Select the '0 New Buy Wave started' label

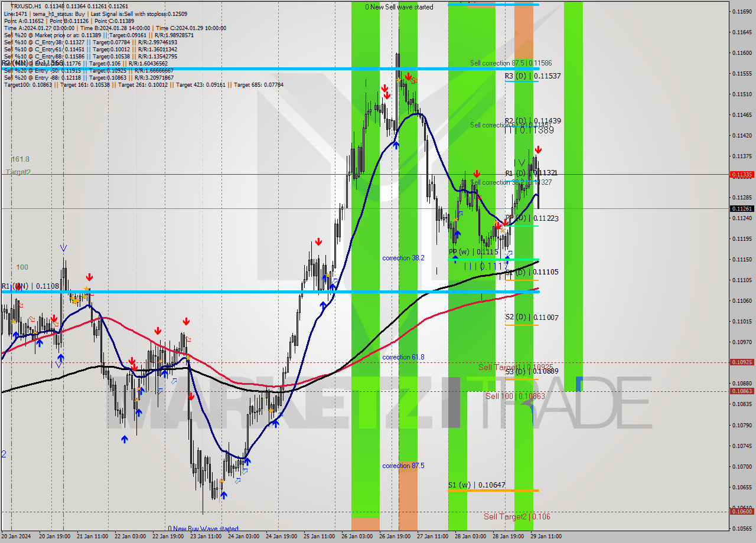tap(203, 529)
